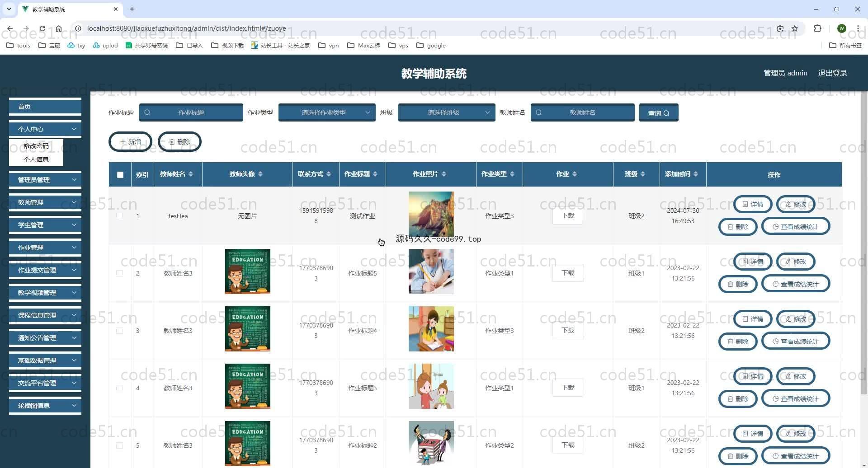Select 个人信息 in the sidebar

tap(36, 159)
